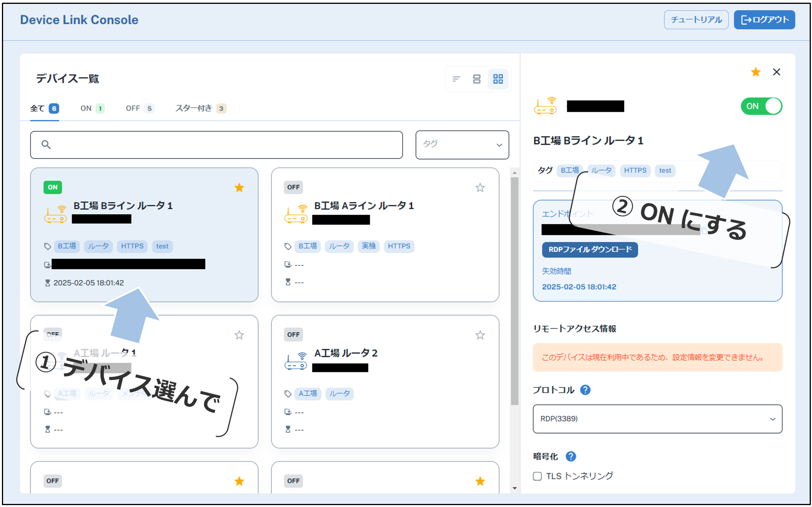The width and height of the screenshot is (812, 507).
Task: Expand the RDP(3389) protocol dropdown
Action: pyautogui.click(x=657, y=419)
